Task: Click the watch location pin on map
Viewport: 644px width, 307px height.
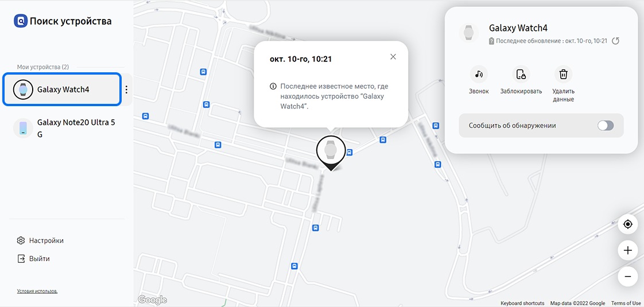Action: [330, 152]
